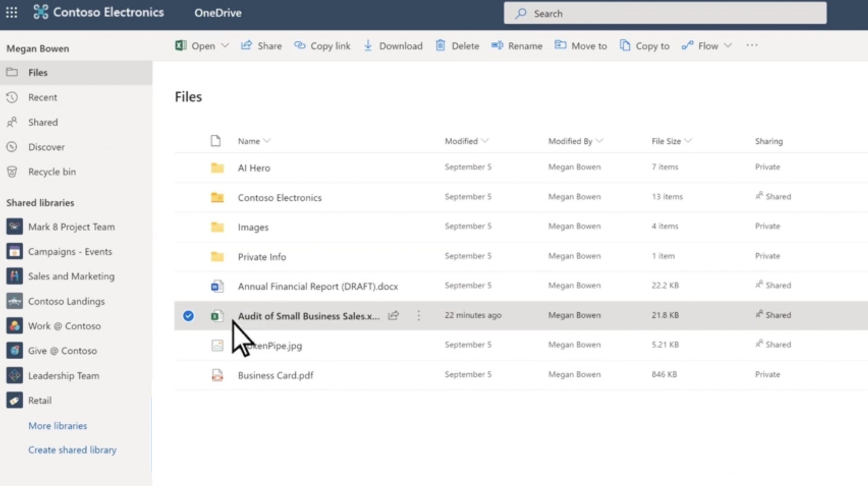
Task: Click the OneDrive title in header
Action: click(x=218, y=13)
